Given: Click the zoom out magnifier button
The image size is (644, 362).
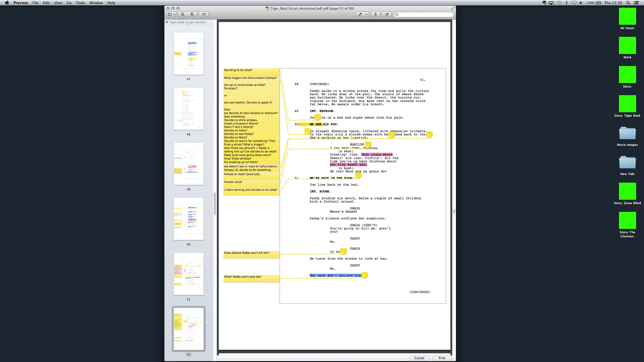Looking at the screenshot, I should (x=182, y=14).
